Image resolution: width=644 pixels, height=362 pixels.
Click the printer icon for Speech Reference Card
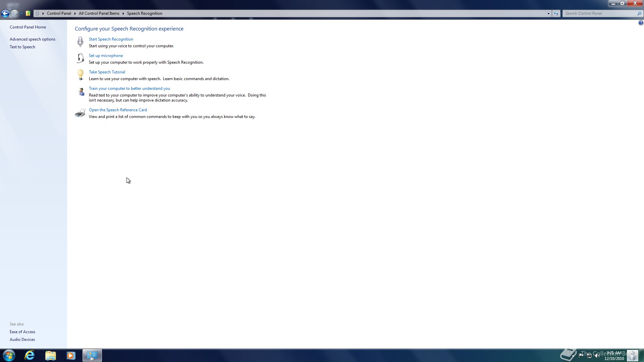80,113
